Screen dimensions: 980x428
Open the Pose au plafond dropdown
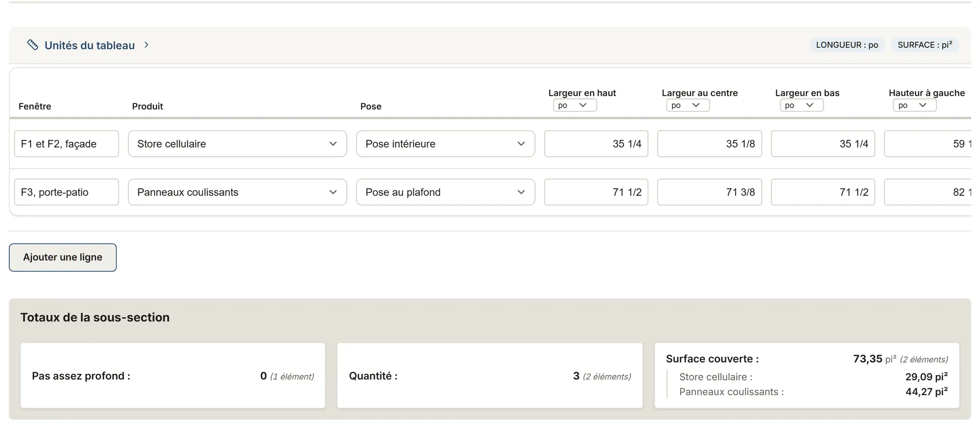point(445,192)
